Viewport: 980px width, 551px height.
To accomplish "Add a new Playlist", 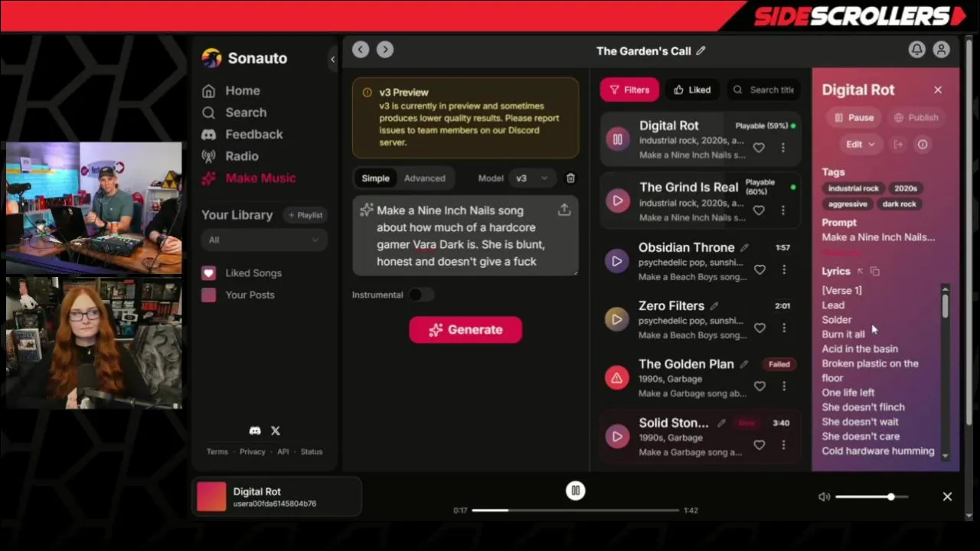I will point(305,215).
